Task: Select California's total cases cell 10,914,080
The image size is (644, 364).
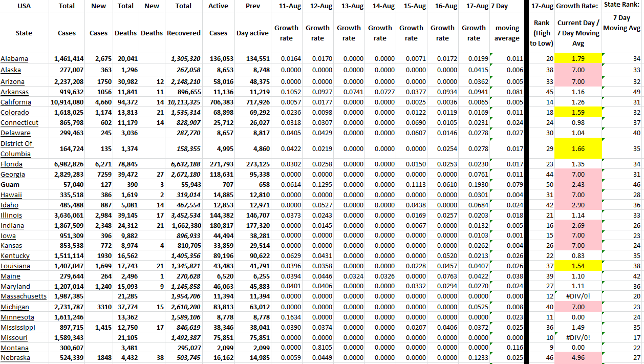Action: [67, 102]
